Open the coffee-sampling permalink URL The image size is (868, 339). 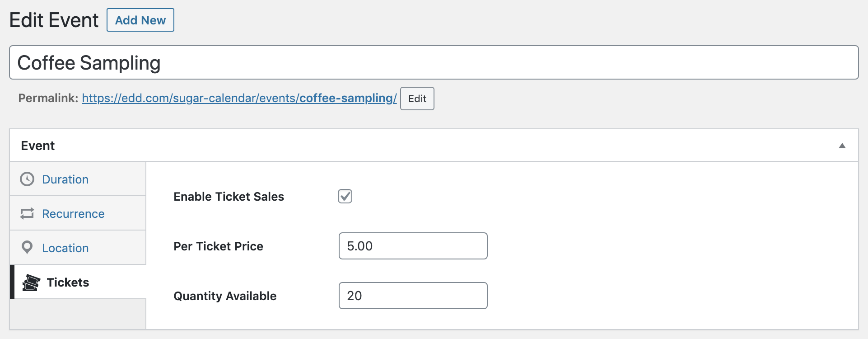pyautogui.click(x=239, y=98)
